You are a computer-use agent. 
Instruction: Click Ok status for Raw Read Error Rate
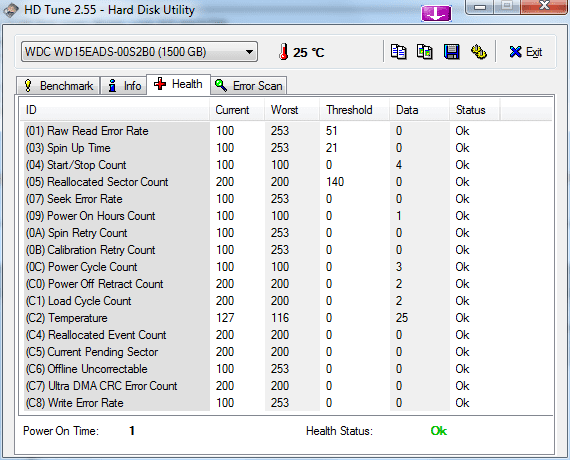462,131
